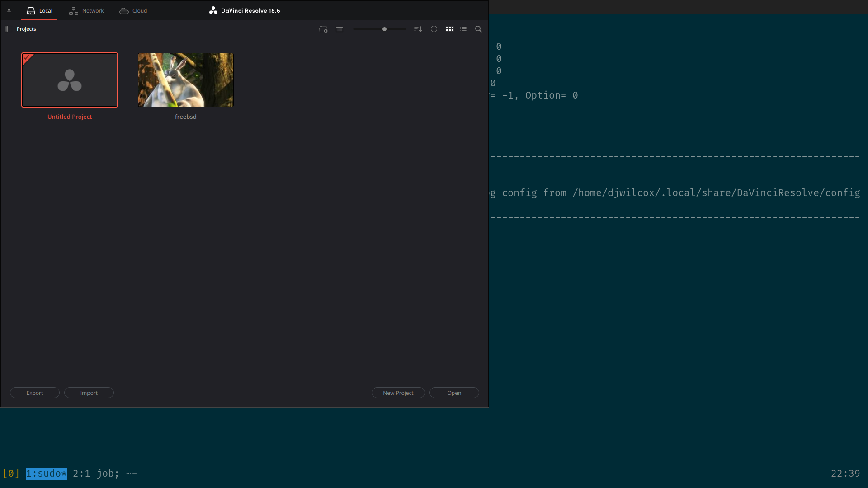Click the Open button

(x=454, y=393)
